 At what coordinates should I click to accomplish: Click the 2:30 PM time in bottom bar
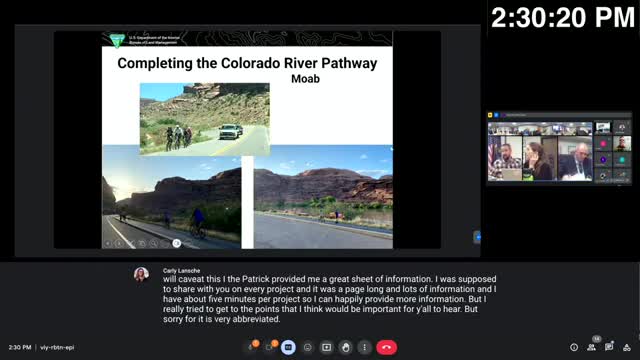click(20, 347)
